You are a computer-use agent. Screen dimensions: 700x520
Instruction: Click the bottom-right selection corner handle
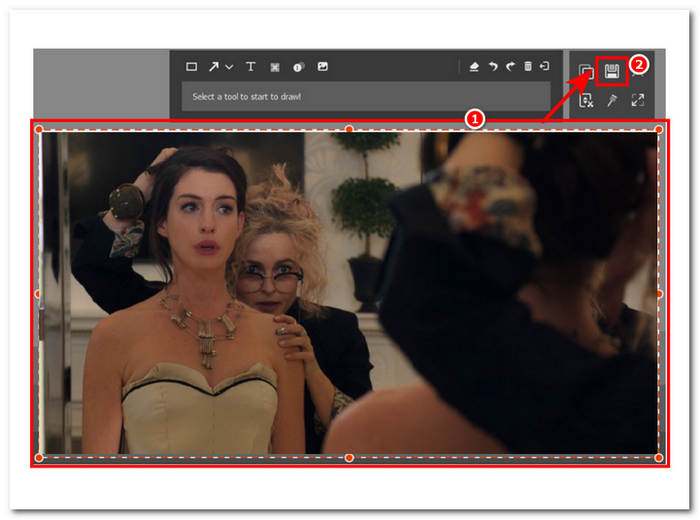pyautogui.click(x=659, y=457)
